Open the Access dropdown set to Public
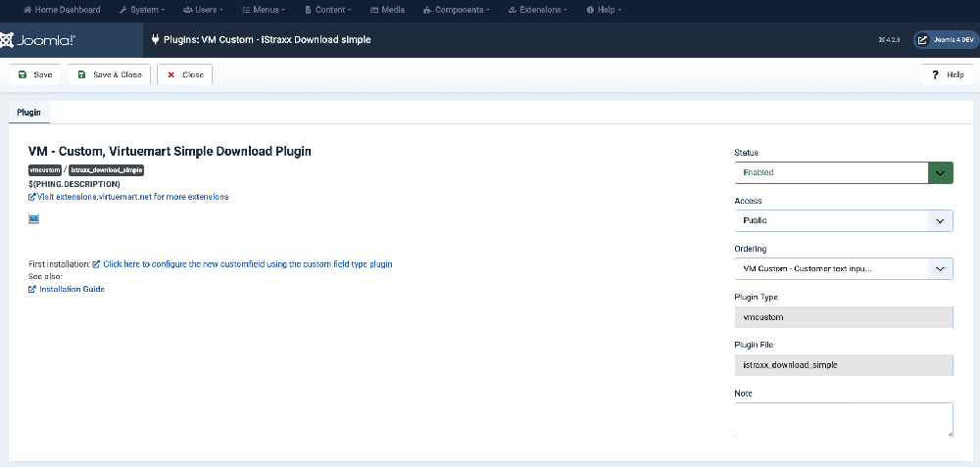This screenshot has width=980, height=467. pos(843,220)
